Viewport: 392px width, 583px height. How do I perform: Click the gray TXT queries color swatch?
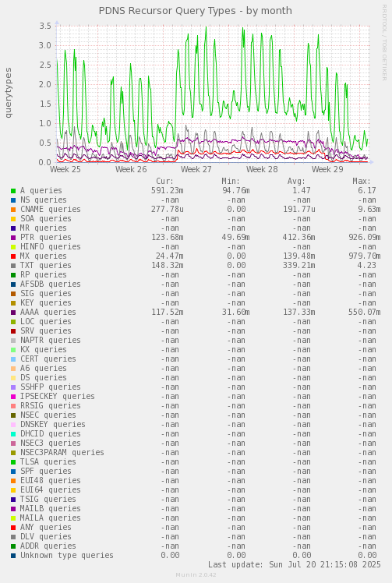coord(13,266)
